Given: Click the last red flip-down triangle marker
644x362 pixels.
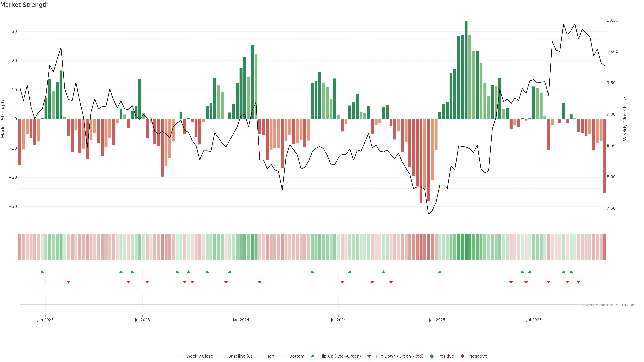Looking at the screenshot, I should [x=578, y=282].
